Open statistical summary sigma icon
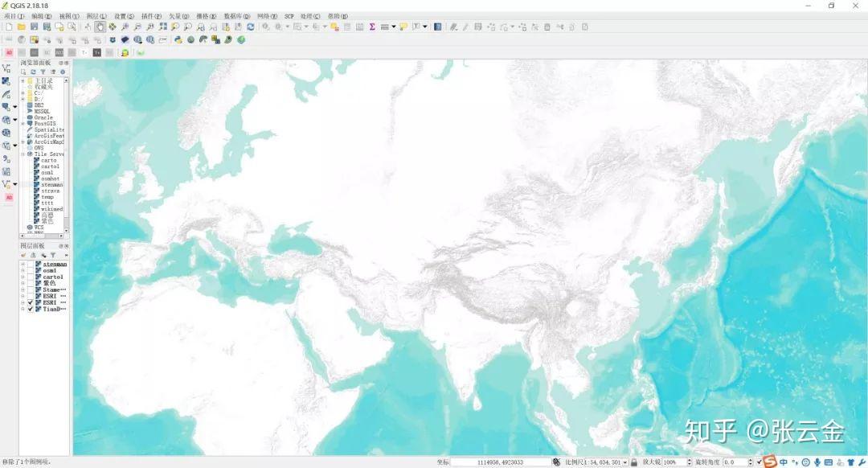Viewport: 868px width, 468px height. pos(373,27)
